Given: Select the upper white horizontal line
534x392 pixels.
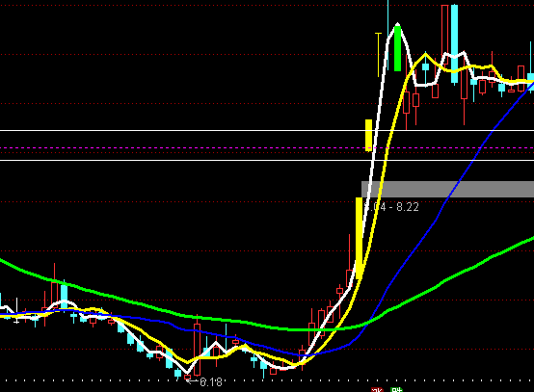Looking at the screenshot, I should pyautogui.click(x=267, y=130).
